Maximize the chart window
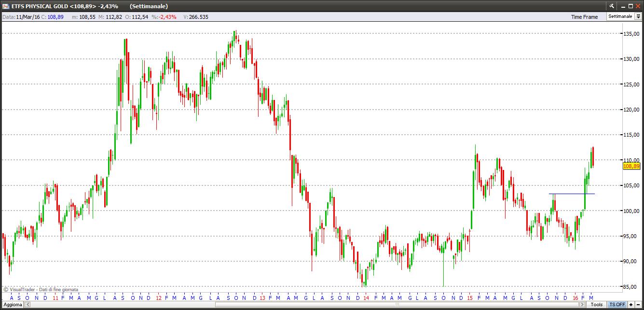Viewport: 644px width, 310px height. point(630,6)
